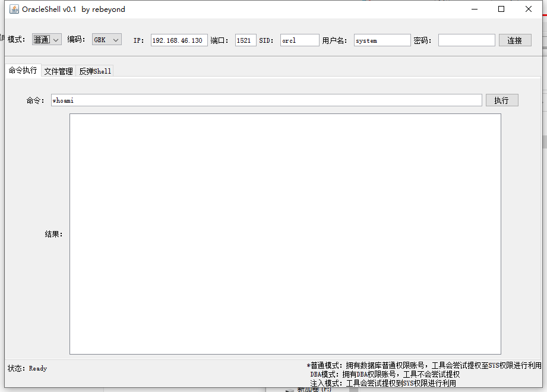
Task: Click the 用户名 field containing system
Action: pyautogui.click(x=382, y=40)
